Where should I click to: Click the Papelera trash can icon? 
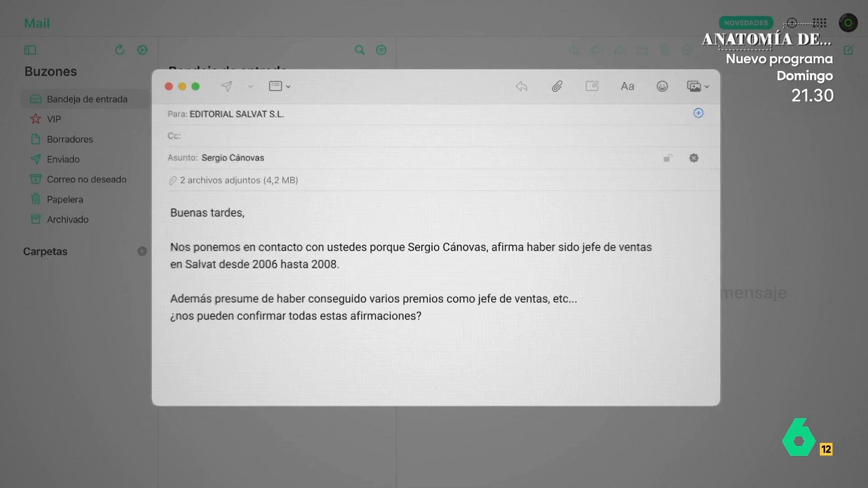pos(36,199)
